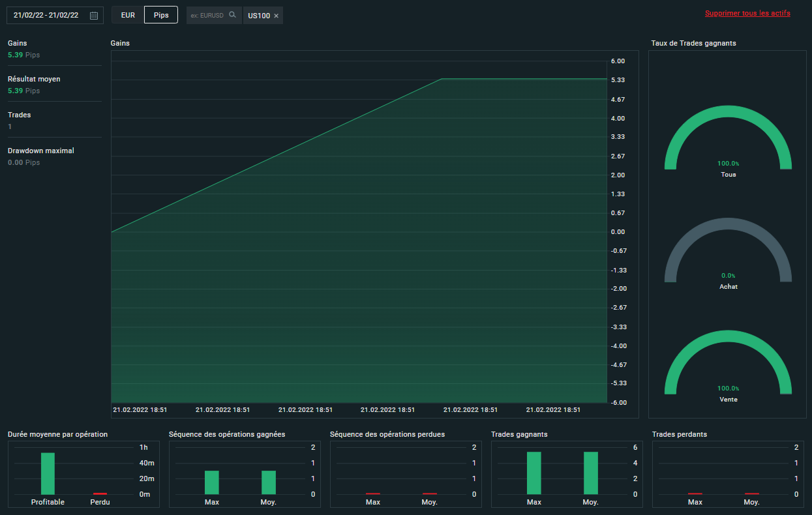812x515 pixels.
Task: Focus the asset search field
Action: tap(207, 15)
